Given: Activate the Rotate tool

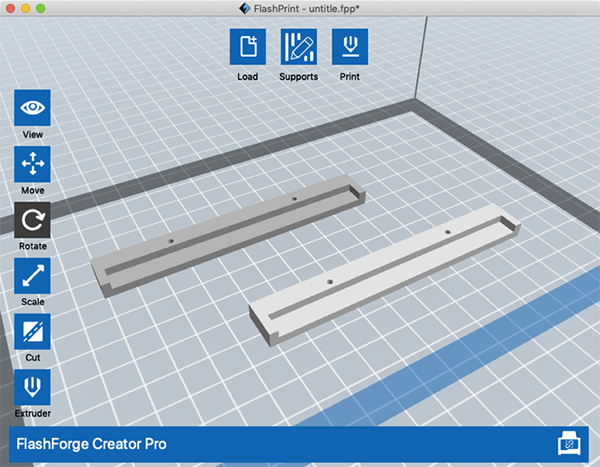Looking at the screenshot, I should click(32, 220).
